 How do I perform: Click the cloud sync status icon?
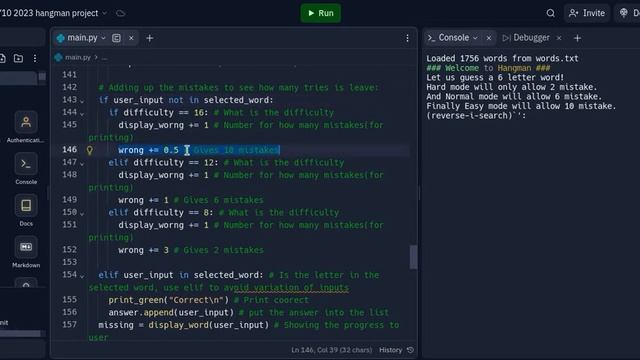point(120,13)
